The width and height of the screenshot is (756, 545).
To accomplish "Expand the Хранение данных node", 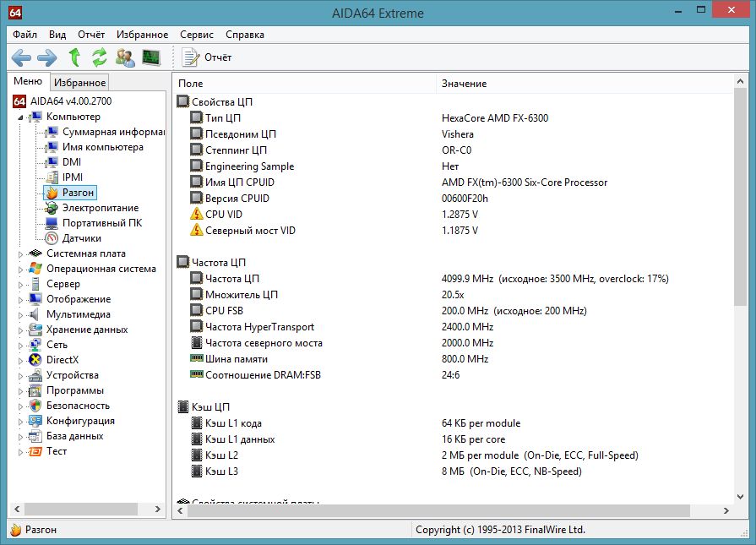I will (20, 330).
